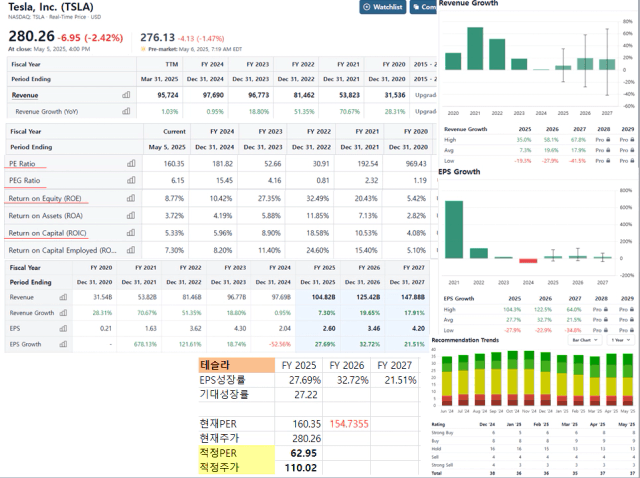
Task: Click the tall 2021 bar in the Revenue Growth chart
Action: pos(475,49)
